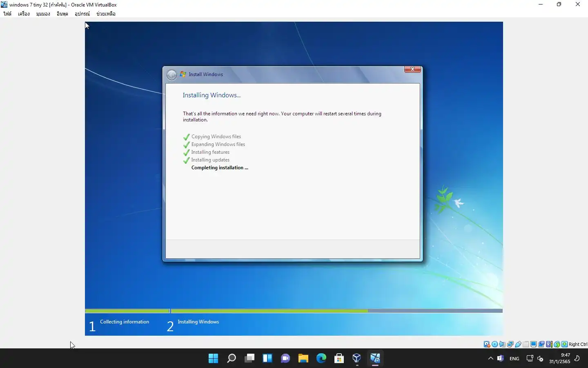Image resolution: width=588 pixels, height=368 pixels.
Task: Show hidden system tray icons
Action: [x=490, y=359]
